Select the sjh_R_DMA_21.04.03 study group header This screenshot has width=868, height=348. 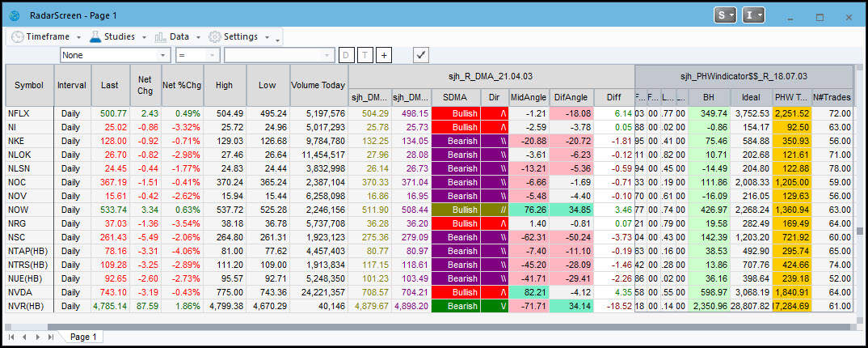(x=491, y=76)
